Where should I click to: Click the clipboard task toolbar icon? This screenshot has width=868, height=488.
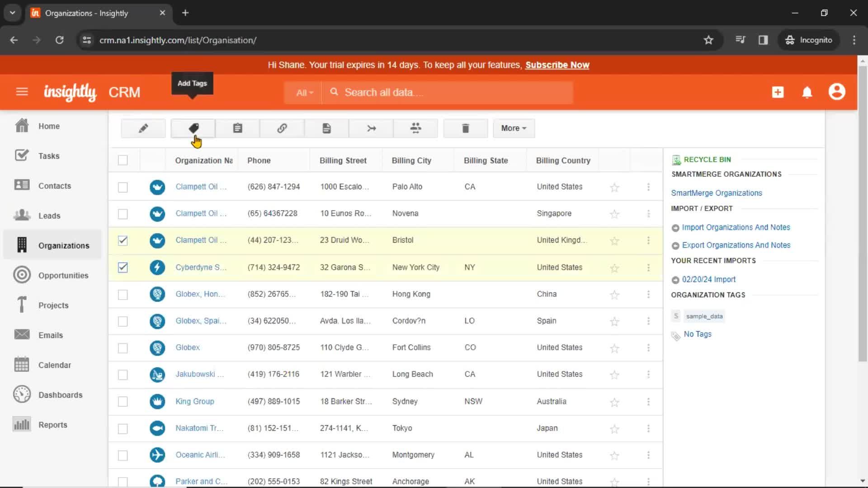tap(237, 128)
